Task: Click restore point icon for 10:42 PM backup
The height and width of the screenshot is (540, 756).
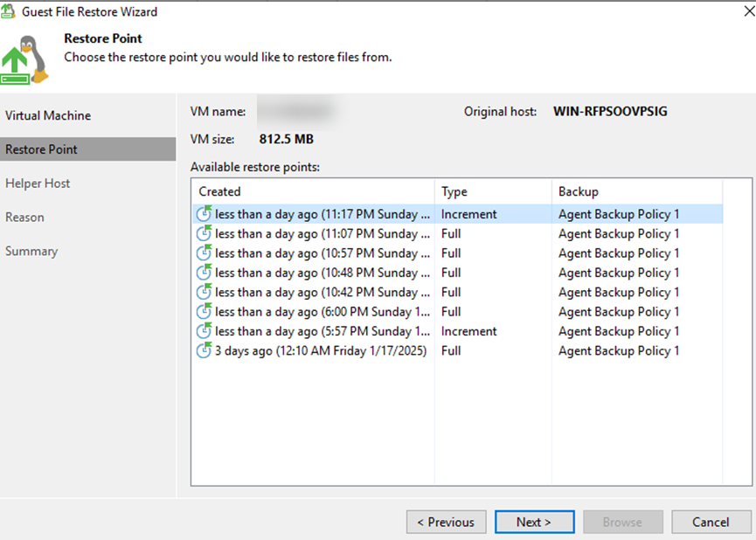Action: [x=204, y=292]
